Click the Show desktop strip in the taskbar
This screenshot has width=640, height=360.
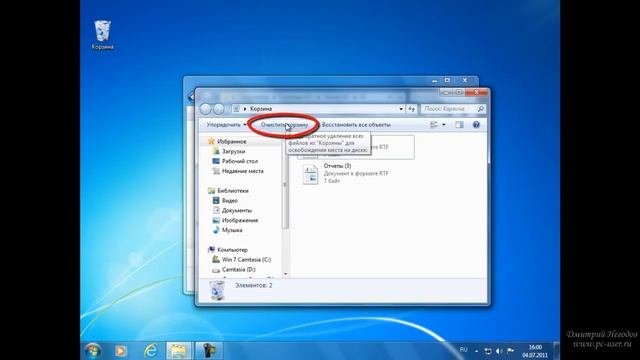click(557, 351)
